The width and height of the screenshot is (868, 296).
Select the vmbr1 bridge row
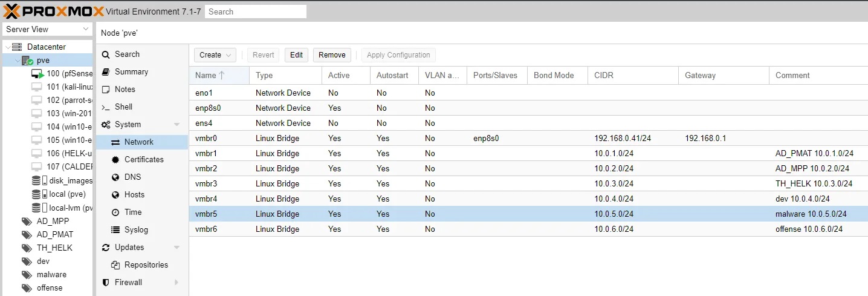click(528, 153)
